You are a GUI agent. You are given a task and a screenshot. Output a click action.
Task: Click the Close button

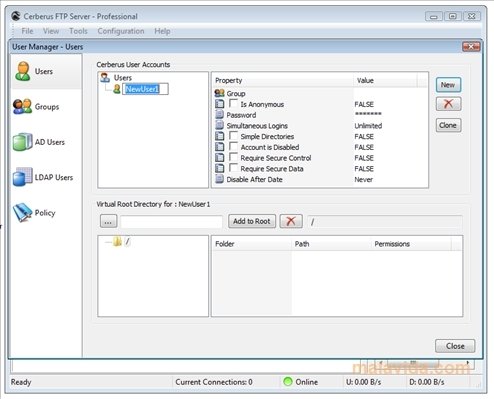[x=455, y=346]
